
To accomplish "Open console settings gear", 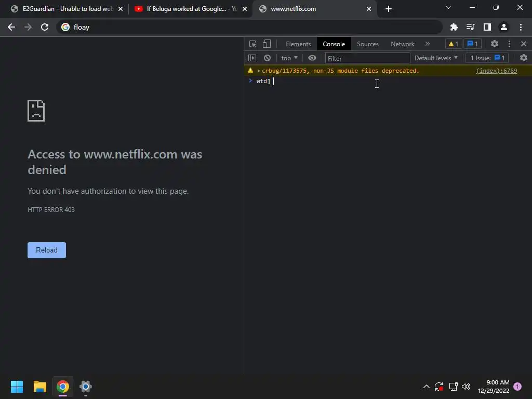I will click(x=524, y=58).
